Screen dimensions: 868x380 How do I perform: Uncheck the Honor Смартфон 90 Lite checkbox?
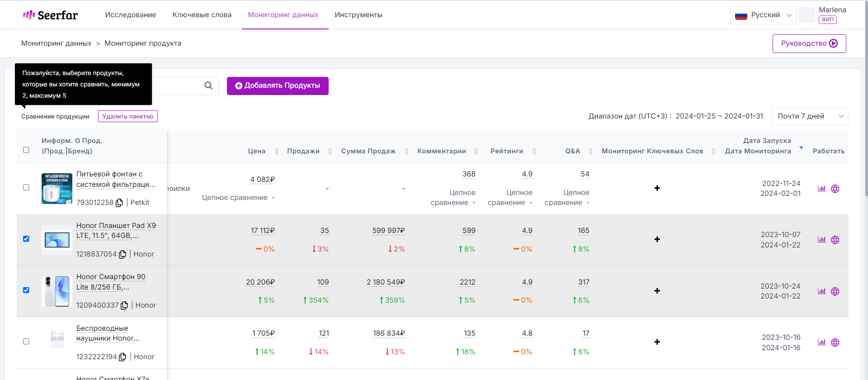[x=26, y=290]
